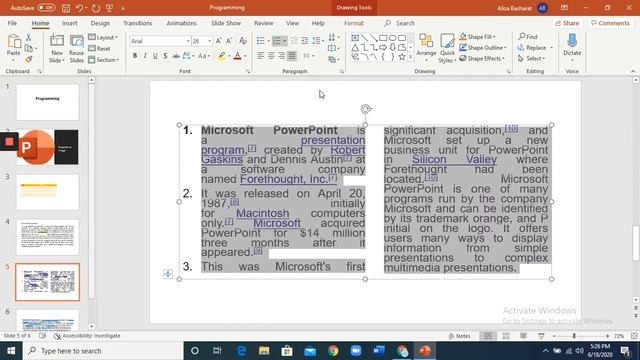This screenshot has width=640, height=360.
Task: Click the Share button
Action: pyautogui.click(x=567, y=23)
